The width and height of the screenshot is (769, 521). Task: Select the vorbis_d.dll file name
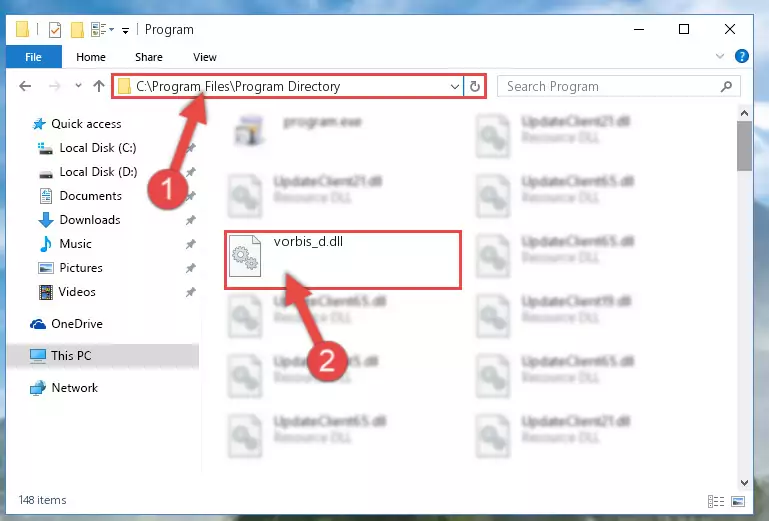(308, 241)
